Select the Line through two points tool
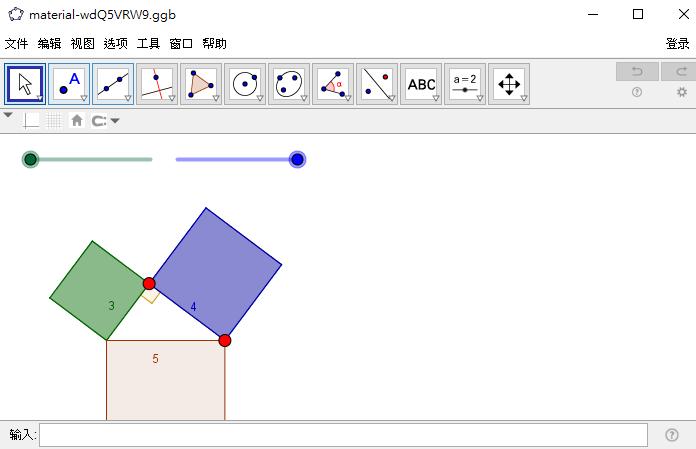 (113, 84)
